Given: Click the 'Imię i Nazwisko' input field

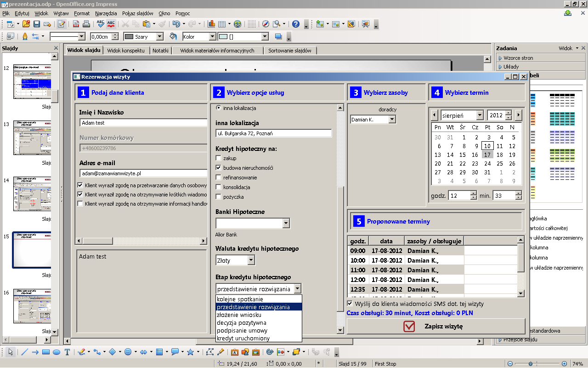Looking at the screenshot, I should point(143,123).
